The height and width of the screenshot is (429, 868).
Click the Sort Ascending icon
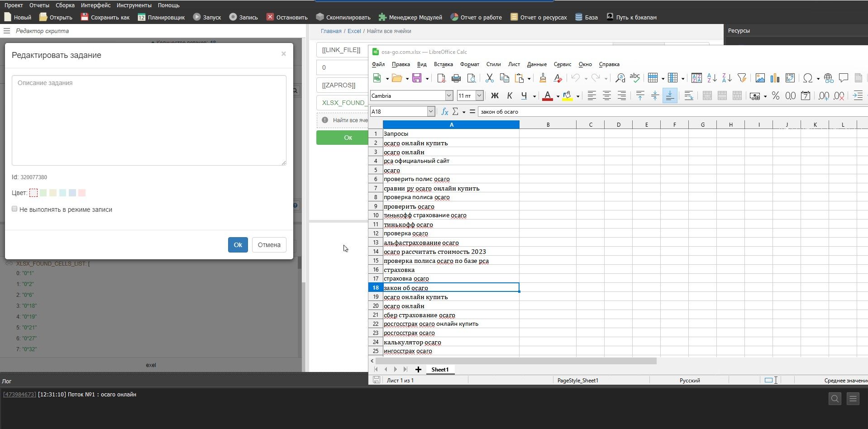pos(711,78)
